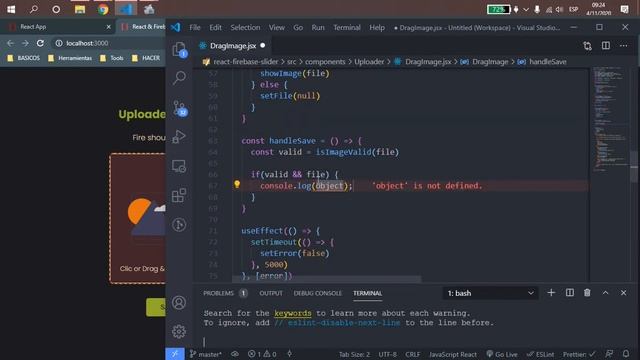Open File Explorer from the taskbar
Image resolution: width=640 pixels, height=360 pixels.
80,9
